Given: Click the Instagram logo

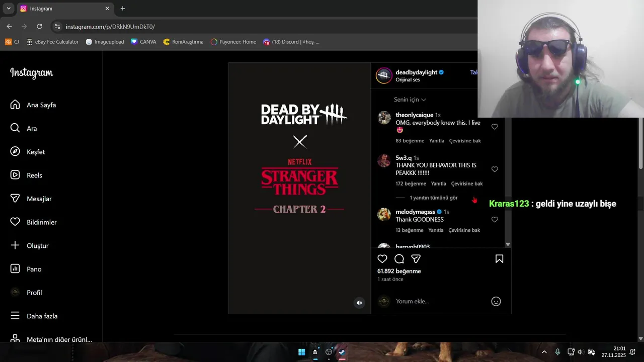Looking at the screenshot, I should (31, 73).
